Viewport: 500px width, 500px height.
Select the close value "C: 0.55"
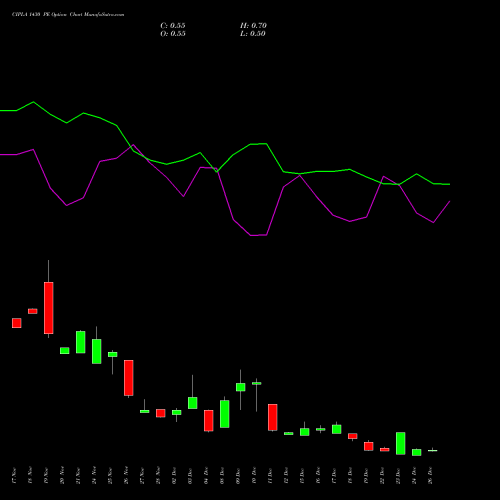click(x=173, y=26)
